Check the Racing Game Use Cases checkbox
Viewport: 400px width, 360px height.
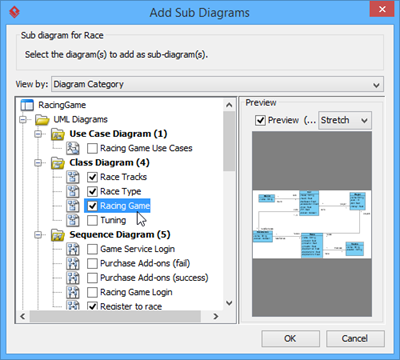click(92, 148)
